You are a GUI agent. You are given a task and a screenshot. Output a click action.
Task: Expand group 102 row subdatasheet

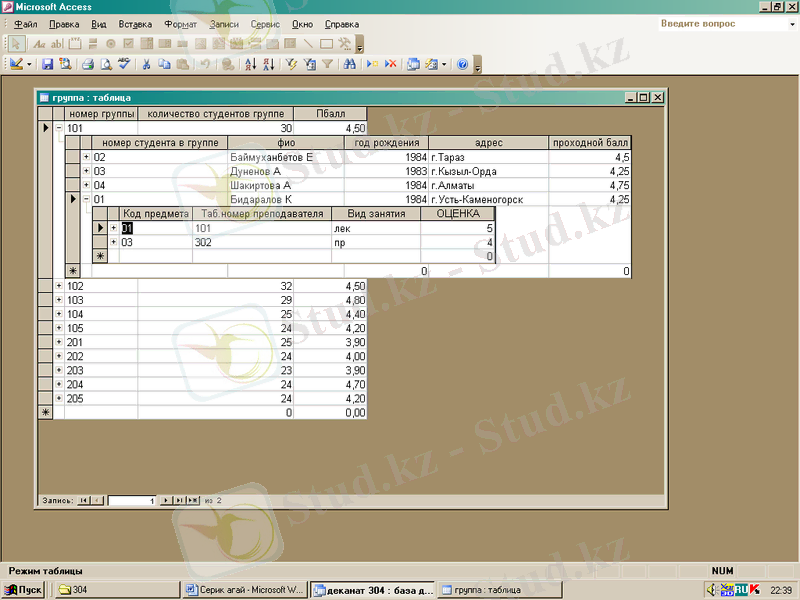pyautogui.click(x=59, y=286)
